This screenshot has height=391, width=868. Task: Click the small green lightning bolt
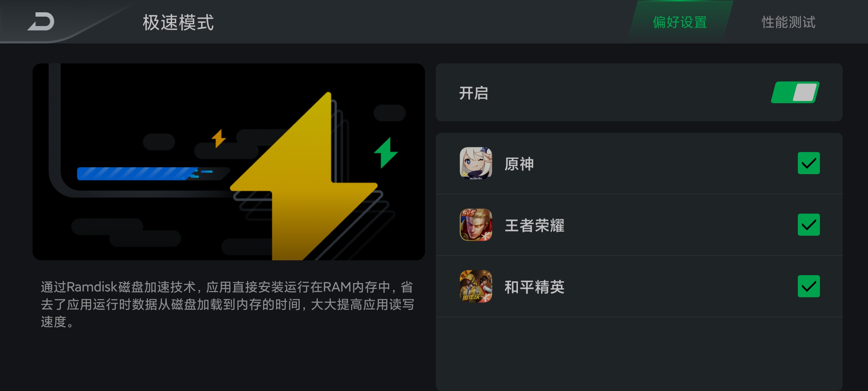[x=386, y=153]
